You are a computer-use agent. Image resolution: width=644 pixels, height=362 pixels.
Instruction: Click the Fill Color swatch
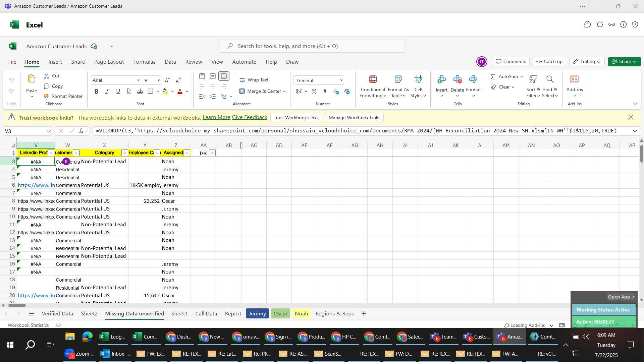coord(165,91)
